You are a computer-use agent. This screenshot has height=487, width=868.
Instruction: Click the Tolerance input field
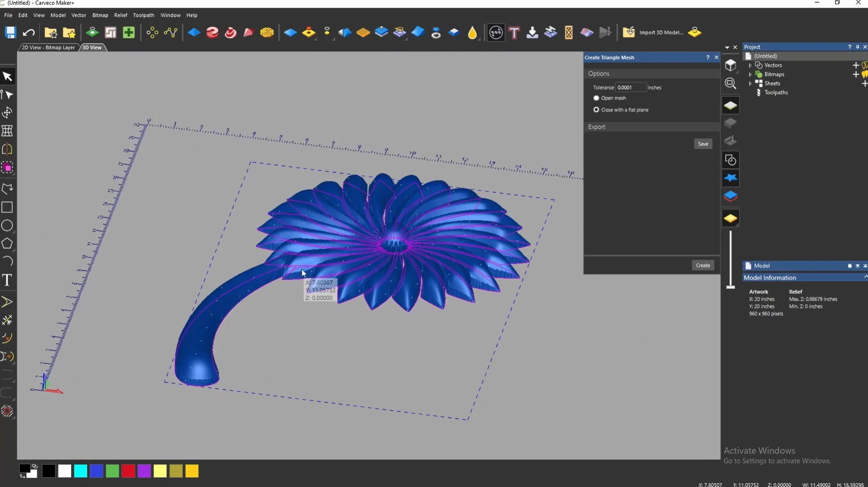[630, 88]
